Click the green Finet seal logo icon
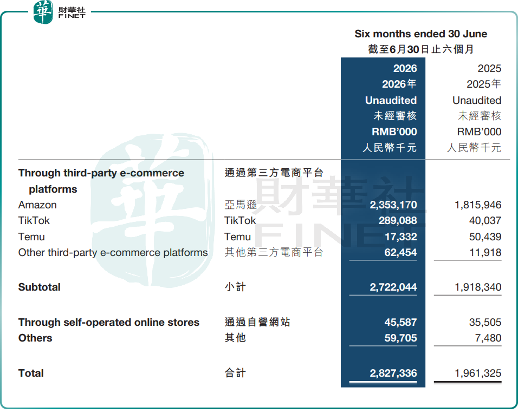This screenshot has width=518, height=420. (43, 12)
